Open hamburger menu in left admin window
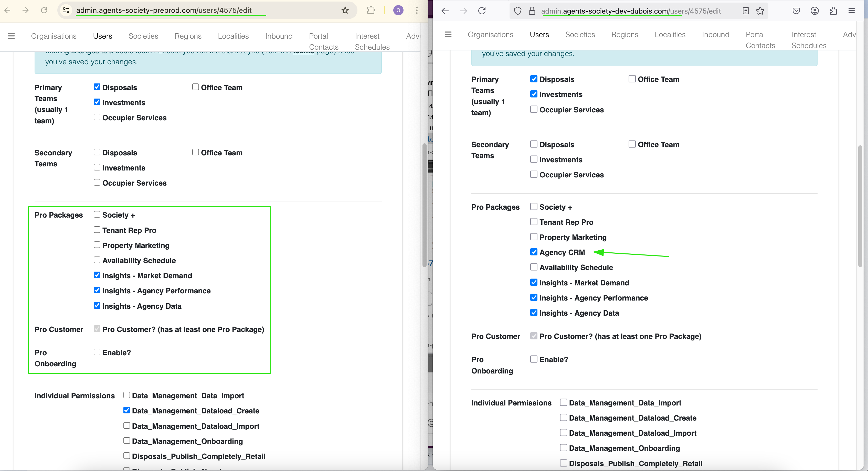This screenshot has height=471, width=868. point(11,36)
